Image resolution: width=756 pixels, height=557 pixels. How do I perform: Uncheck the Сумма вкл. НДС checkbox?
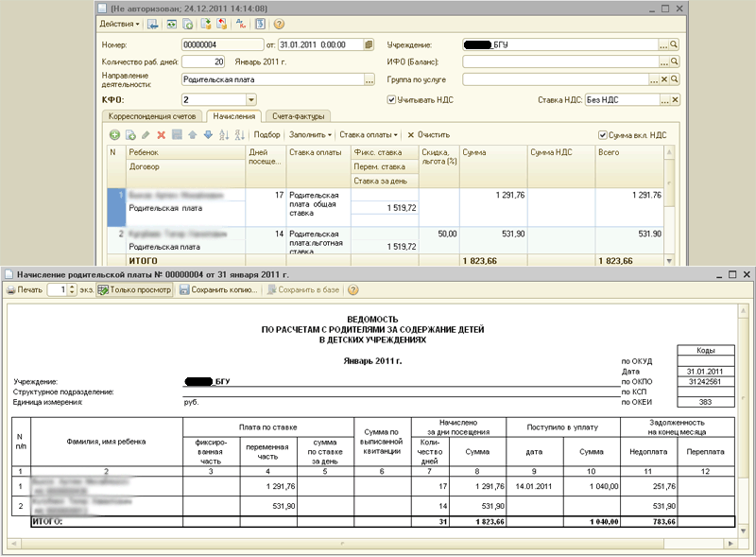pyautogui.click(x=603, y=135)
